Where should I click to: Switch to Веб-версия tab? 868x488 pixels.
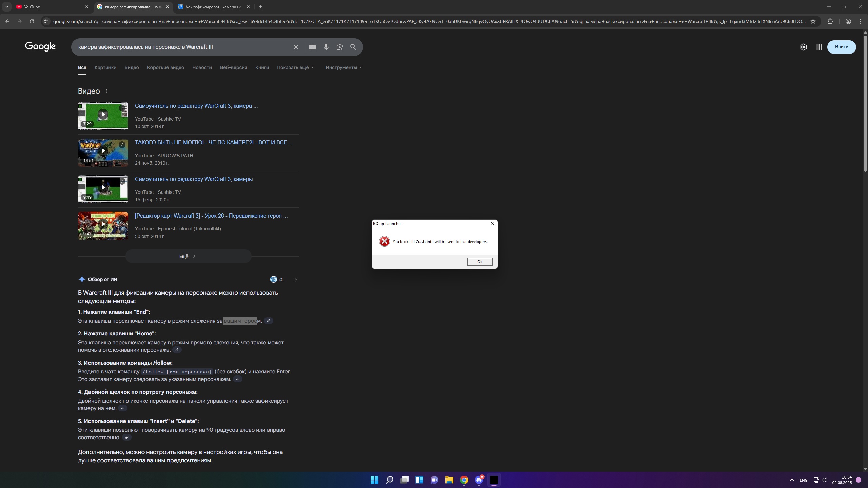pyautogui.click(x=233, y=67)
